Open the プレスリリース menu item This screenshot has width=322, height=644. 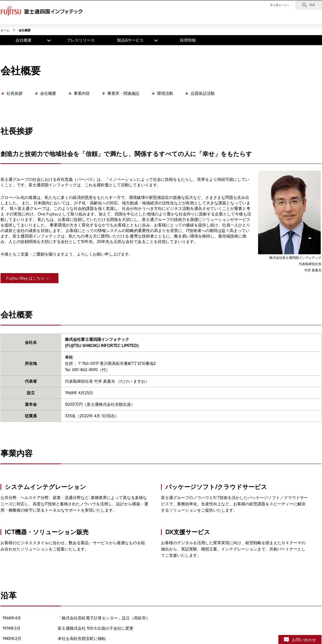click(81, 40)
